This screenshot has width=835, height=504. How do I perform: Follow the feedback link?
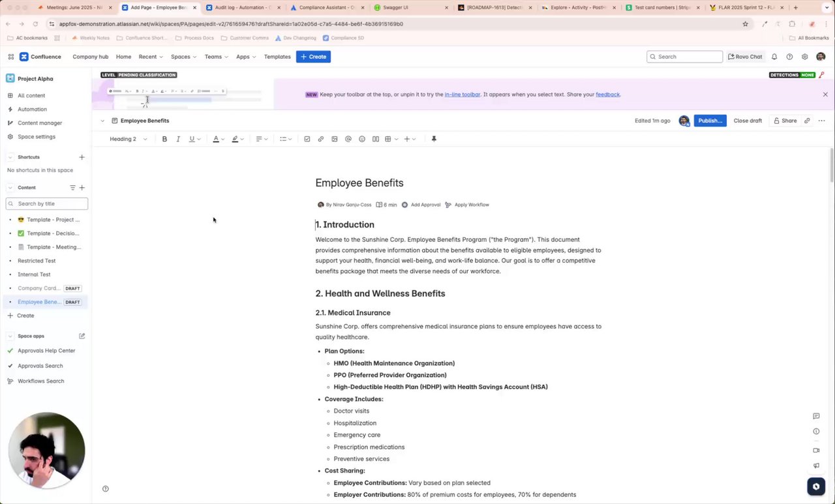pos(607,95)
